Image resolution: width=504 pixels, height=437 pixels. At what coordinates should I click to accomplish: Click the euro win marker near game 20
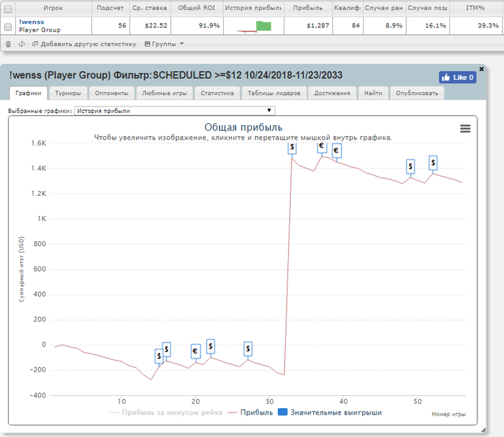(x=195, y=351)
